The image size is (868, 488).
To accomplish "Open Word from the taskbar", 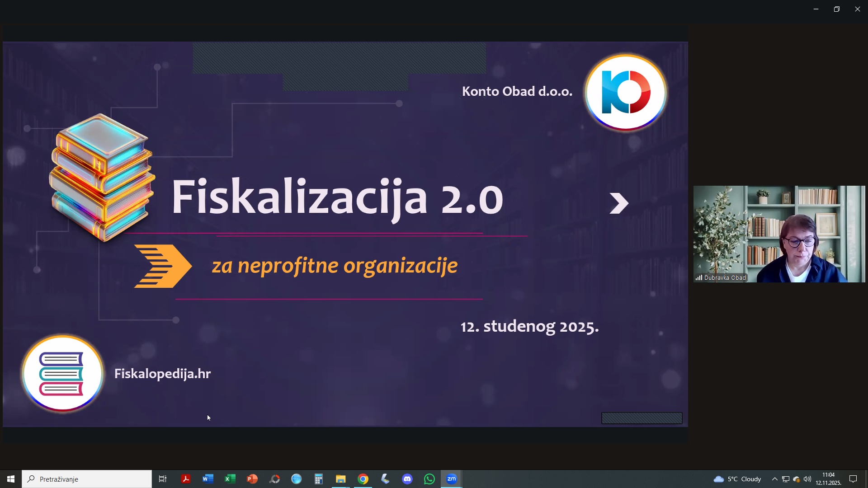I will [208, 479].
